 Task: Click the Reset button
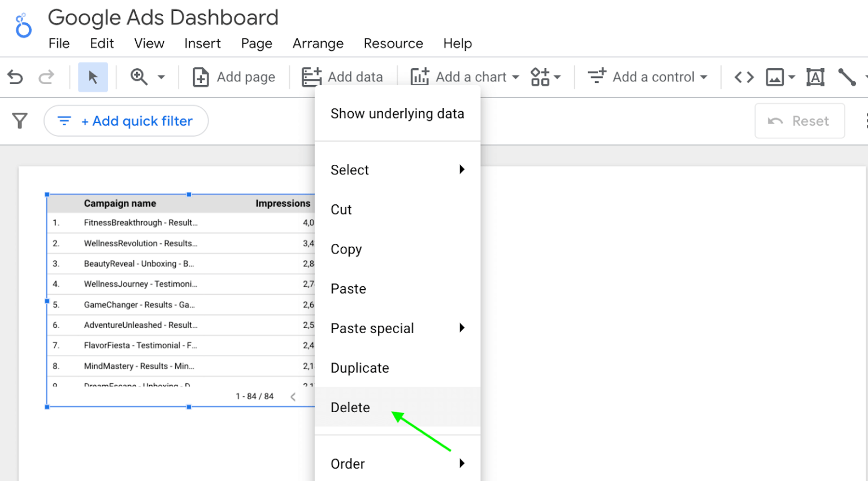point(799,120)
